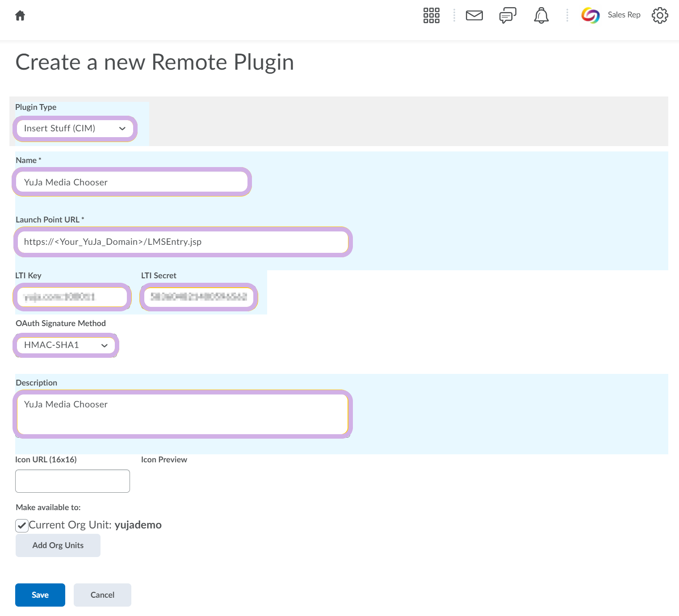Screen dimensions: 679x616
Task: Click the LTI Key input field
Action: coord(72,297)
